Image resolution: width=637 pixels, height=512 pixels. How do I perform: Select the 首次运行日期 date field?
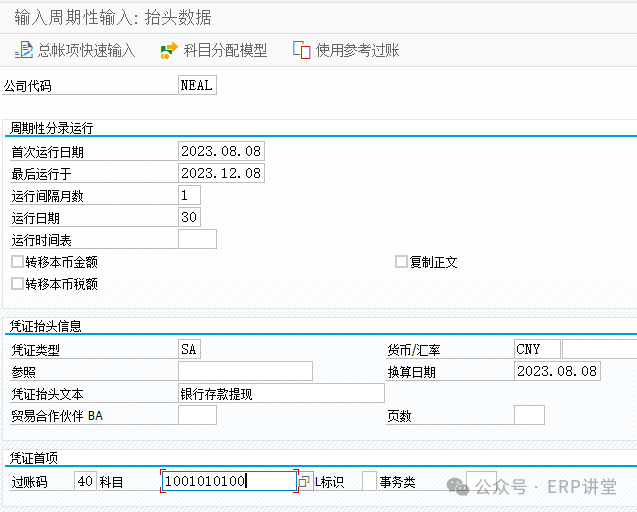(220, 151)
